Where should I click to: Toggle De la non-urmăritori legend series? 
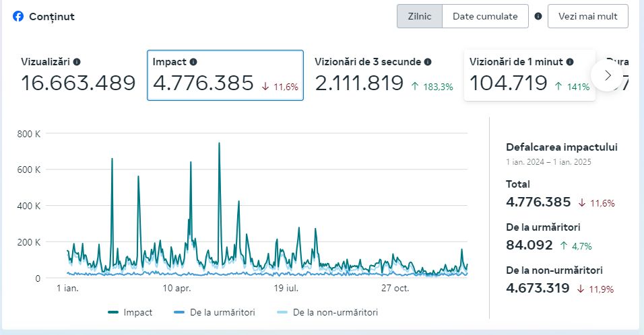tap(327, 312)
